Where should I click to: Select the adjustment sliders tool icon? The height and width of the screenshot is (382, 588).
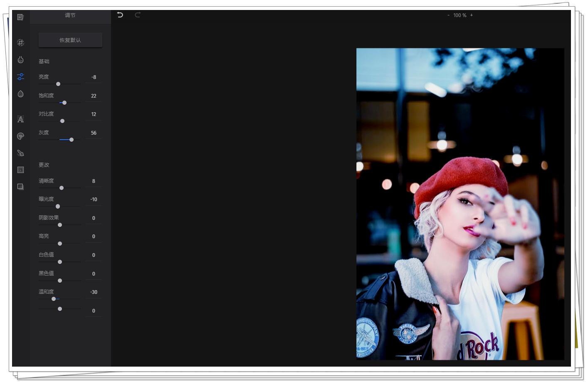pos(20,77)
